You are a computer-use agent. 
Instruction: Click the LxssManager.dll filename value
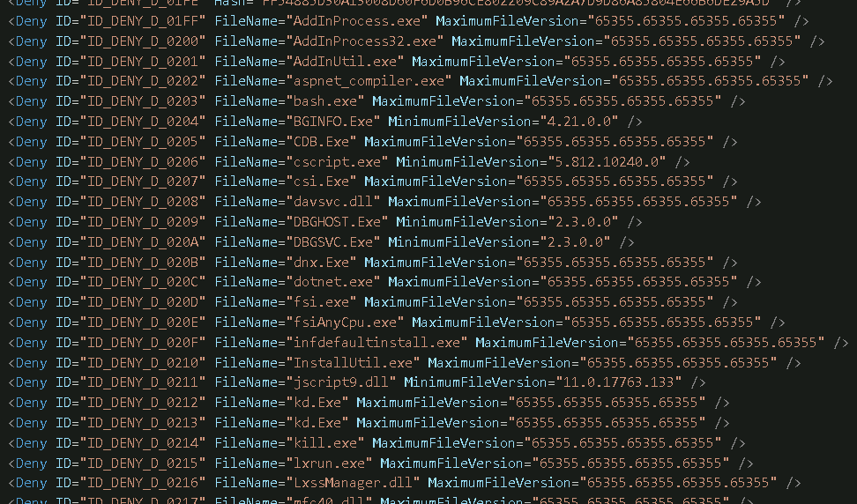[352, 483]
